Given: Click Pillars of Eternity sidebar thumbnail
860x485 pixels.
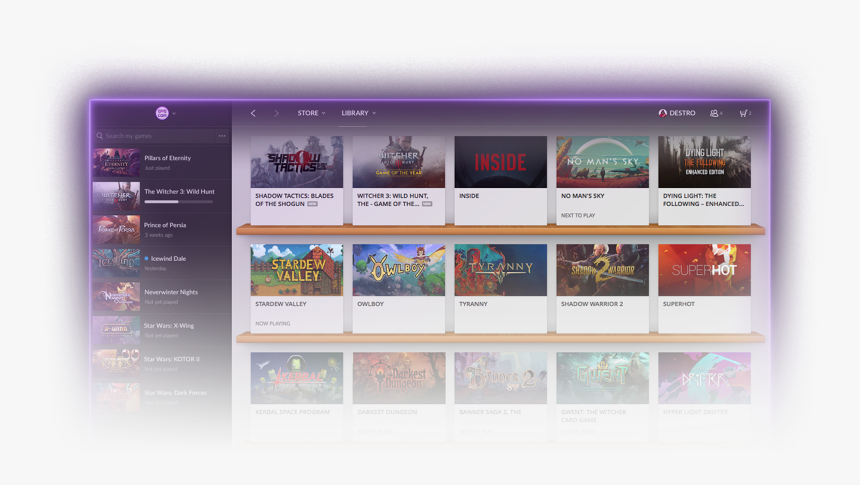Looking at the screenshot, I should point(116,162).
